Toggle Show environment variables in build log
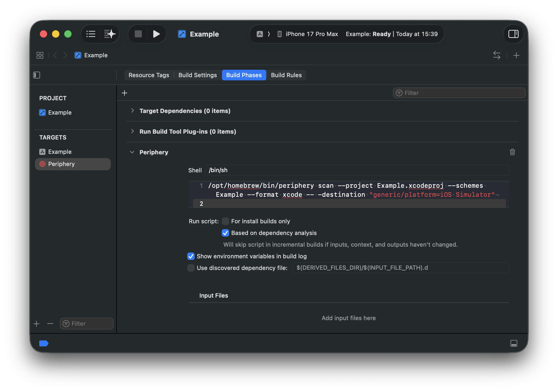Image resolution: width=558 pixels, height=392 pixels. [191, 256]
